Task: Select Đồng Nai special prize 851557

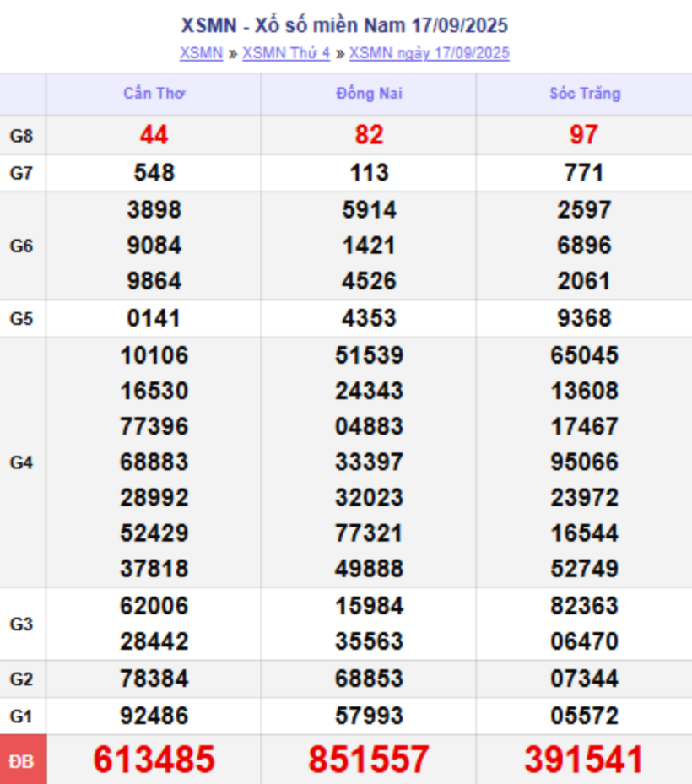Action: (369, 760)
